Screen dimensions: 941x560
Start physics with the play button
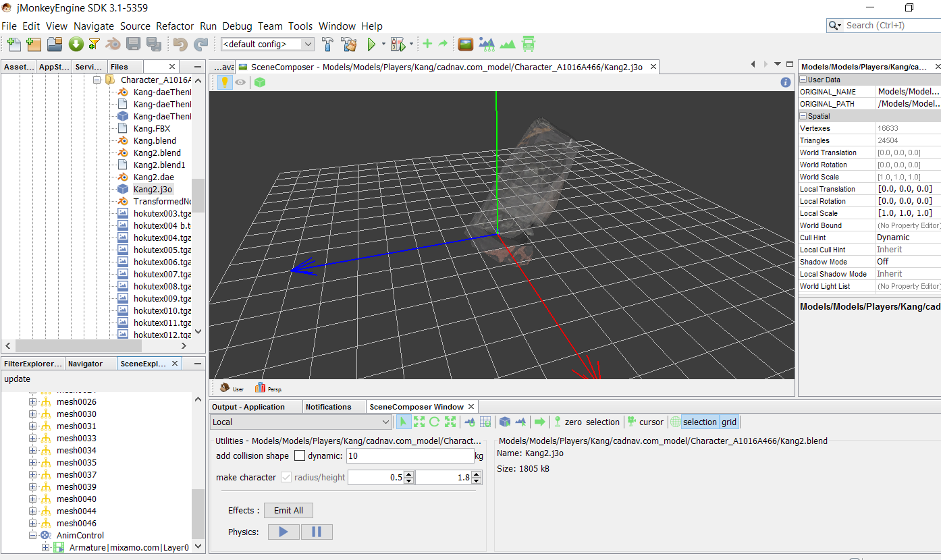[284, 532]
